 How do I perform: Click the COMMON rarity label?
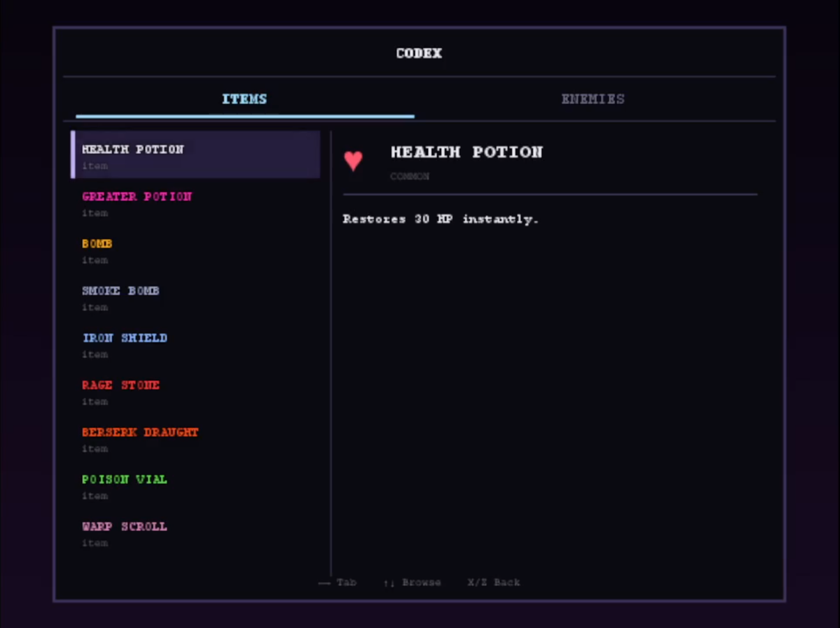(410, 176)
